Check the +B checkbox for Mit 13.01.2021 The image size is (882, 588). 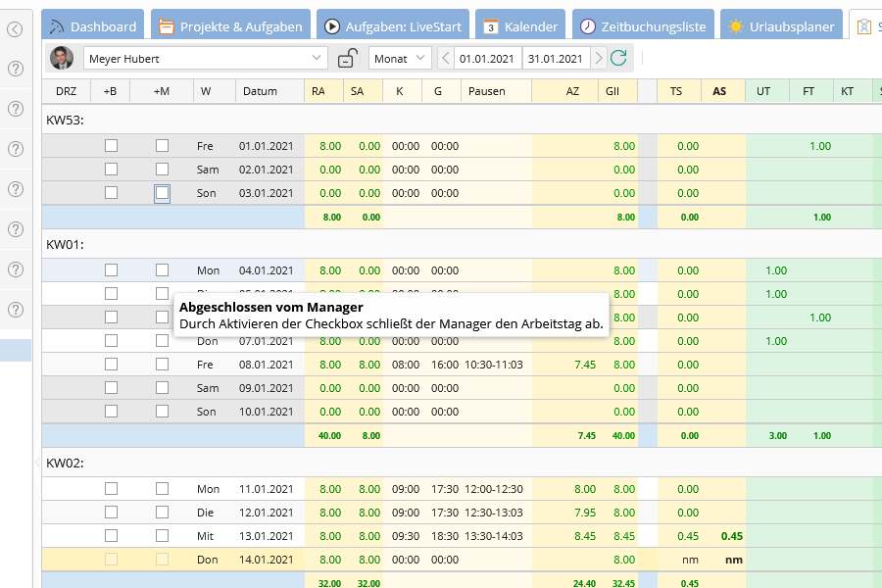pos(111,536)
